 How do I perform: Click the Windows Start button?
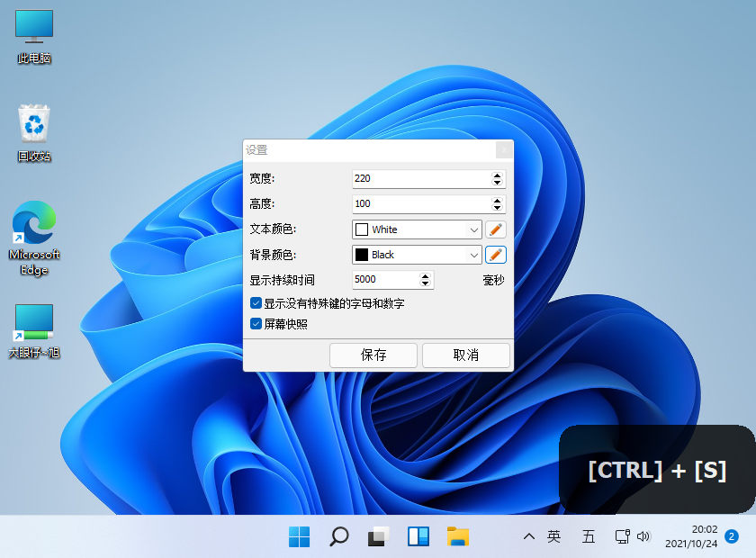[x=298, y=535]
